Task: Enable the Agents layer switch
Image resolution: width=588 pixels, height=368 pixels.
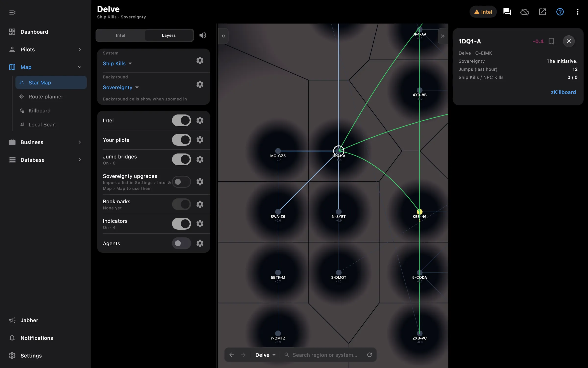Action: tap(181, 243)
